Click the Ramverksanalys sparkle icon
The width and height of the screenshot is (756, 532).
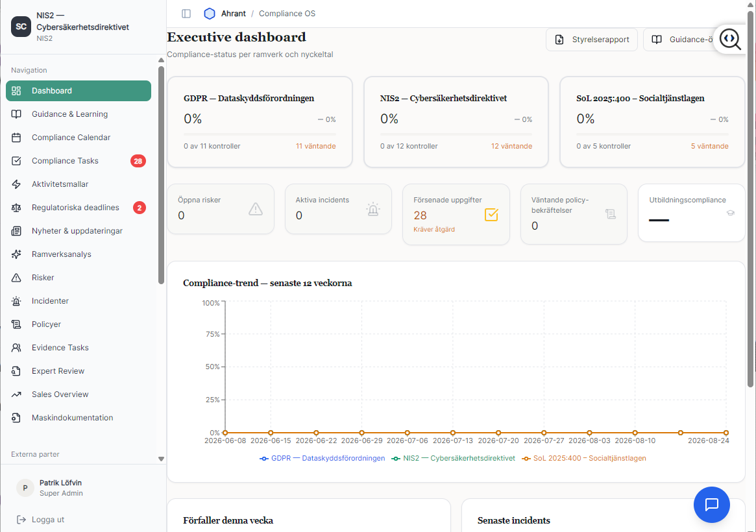pos(16,254)
